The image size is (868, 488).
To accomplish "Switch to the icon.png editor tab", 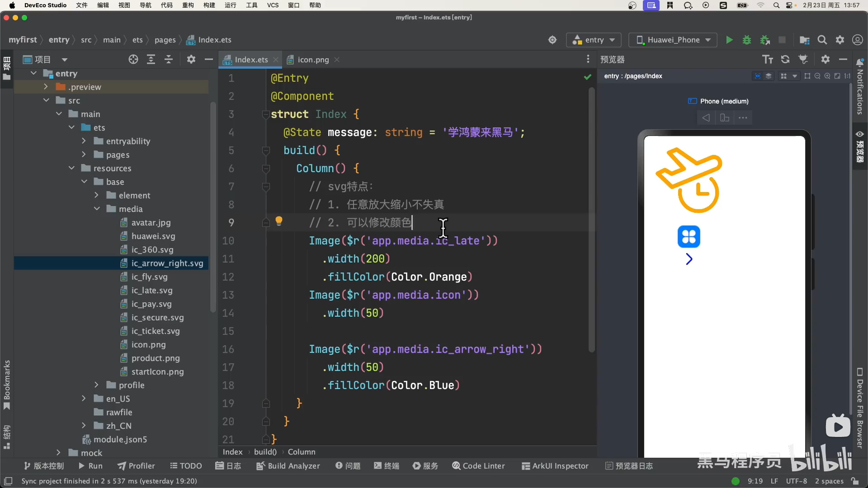I will pos(313,60).
